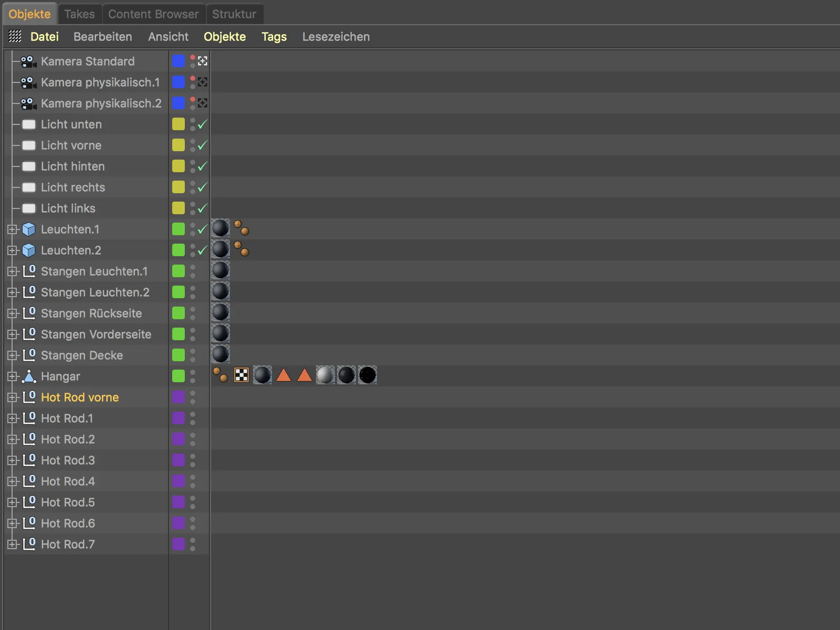Expand the Hangar object

point(12,376)
